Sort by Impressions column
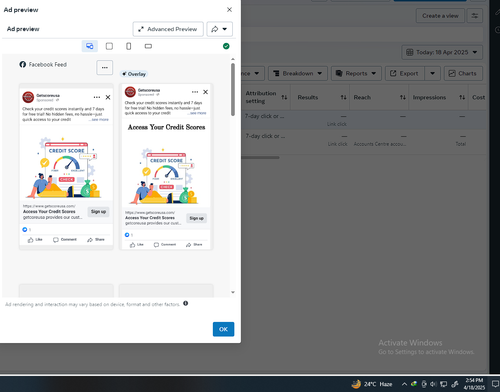The image size is (500, 392). 462,97
